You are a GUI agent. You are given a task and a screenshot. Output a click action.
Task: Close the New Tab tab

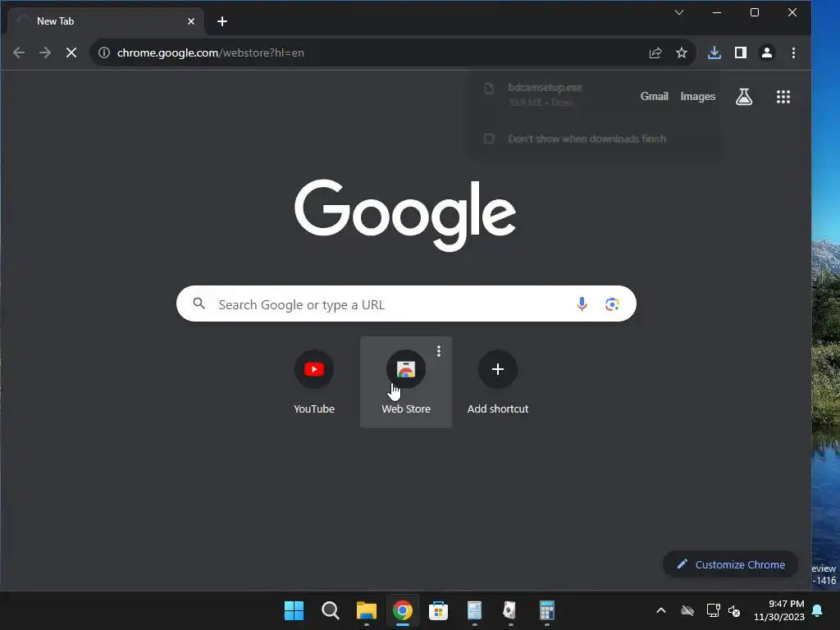click(190, 21)
